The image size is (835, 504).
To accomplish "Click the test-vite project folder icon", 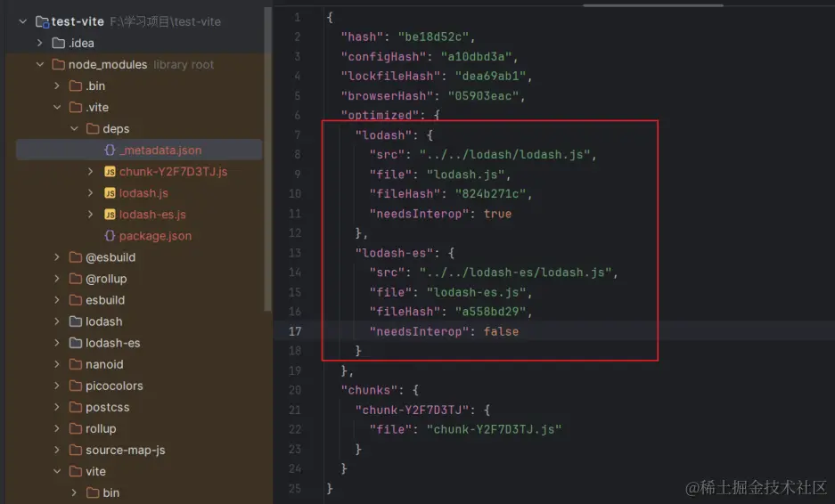I will (42, 22).
